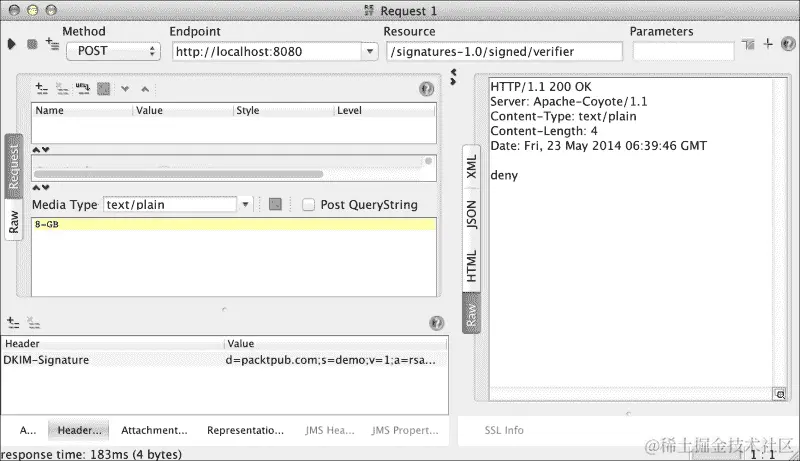800x461 pixels.
Task: Show the response as JSON
Action: (x=471, y=215)
